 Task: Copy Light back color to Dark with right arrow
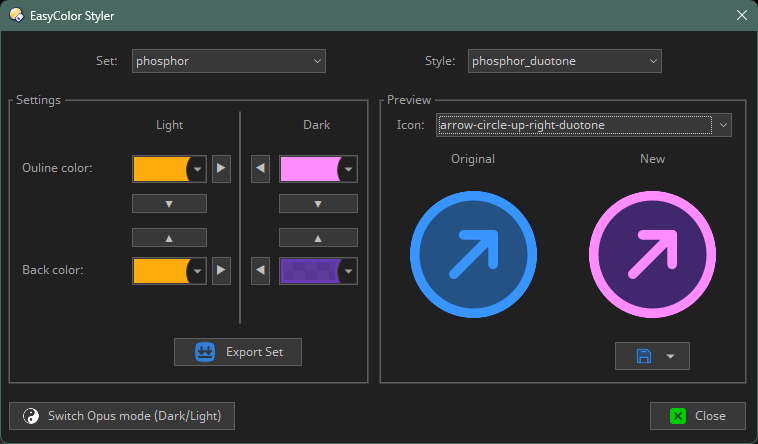(x=221, y=270)
